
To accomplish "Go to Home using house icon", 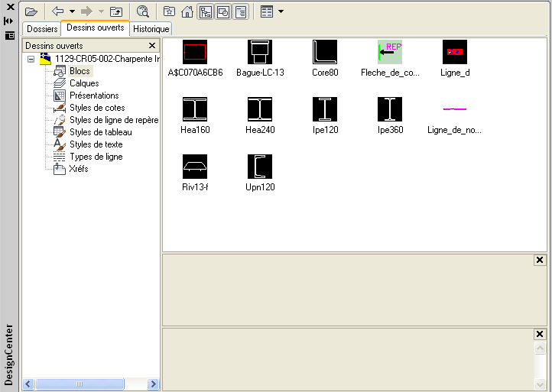I will (x=187, y=11).
